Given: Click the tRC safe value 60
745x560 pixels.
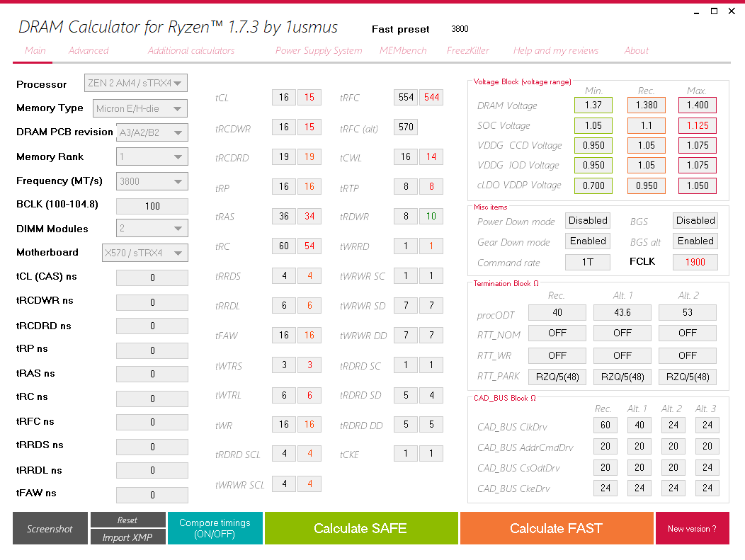Looking at the screenshot, I should 284,246.
